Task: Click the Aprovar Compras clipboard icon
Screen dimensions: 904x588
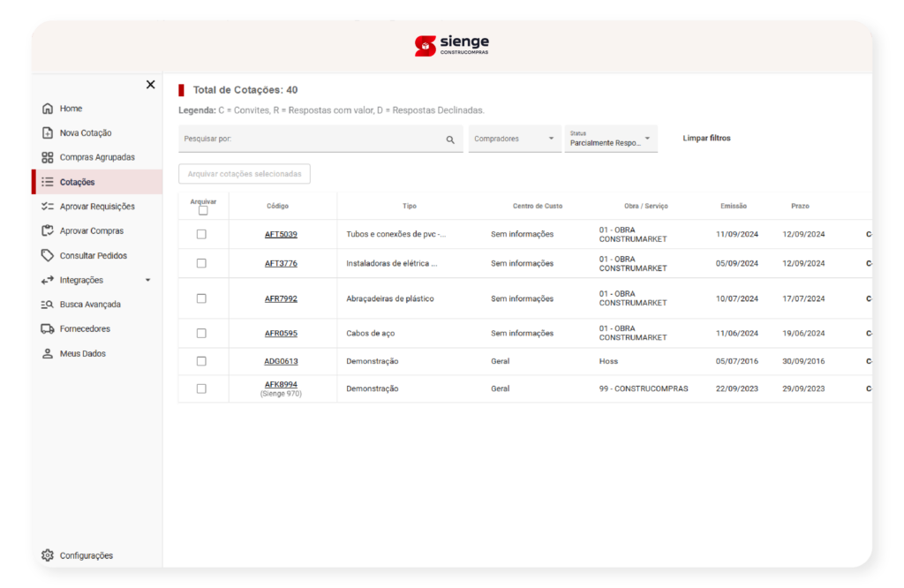Action: coord(48,230)
